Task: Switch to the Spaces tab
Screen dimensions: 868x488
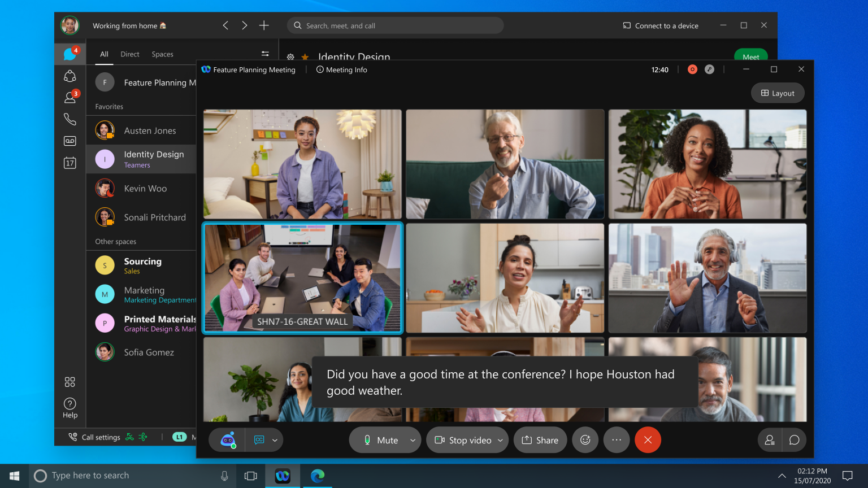Action: pos(162,54)
